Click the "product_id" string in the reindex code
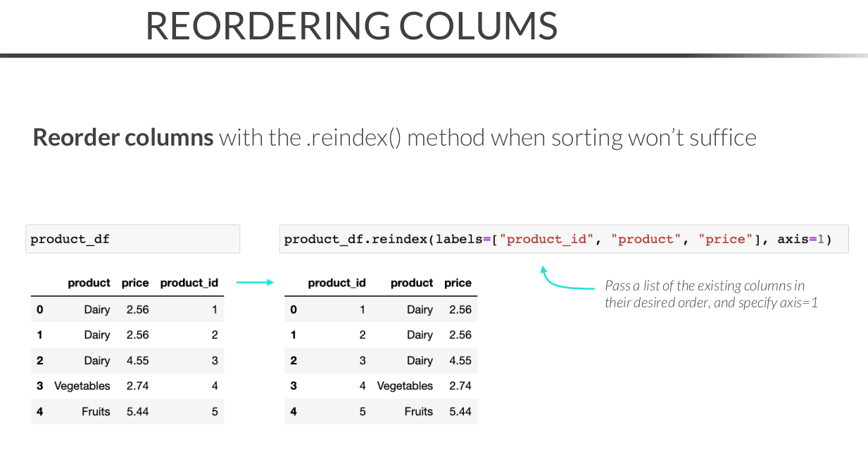 548,239
